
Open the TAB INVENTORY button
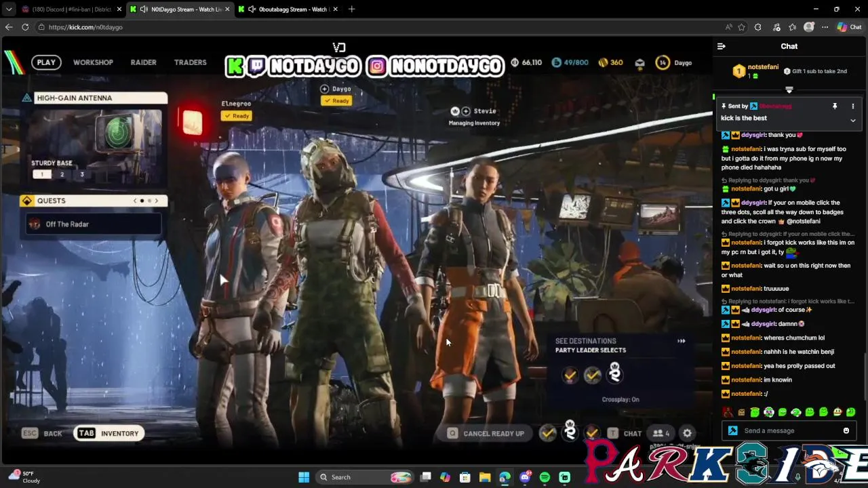click(x=108, y=433)
